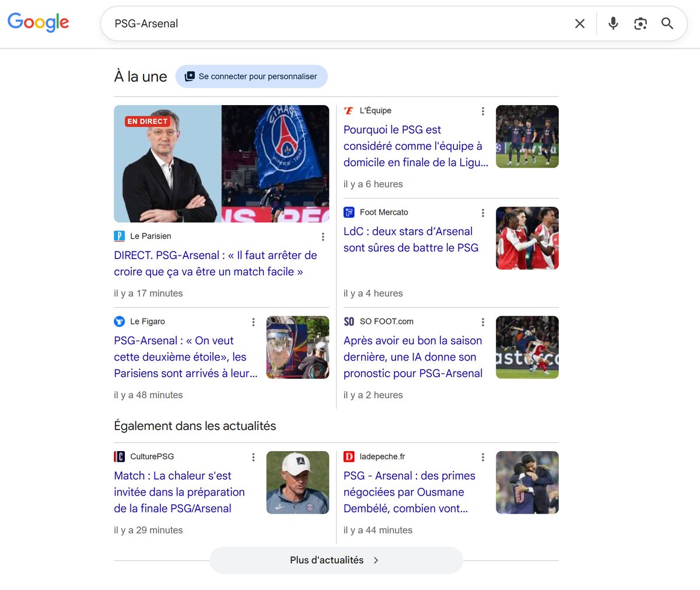700x590 pixels.
Task: Click the L'Équipe article thumbnail
Action: pyautogui.click(x=527, y=137)
